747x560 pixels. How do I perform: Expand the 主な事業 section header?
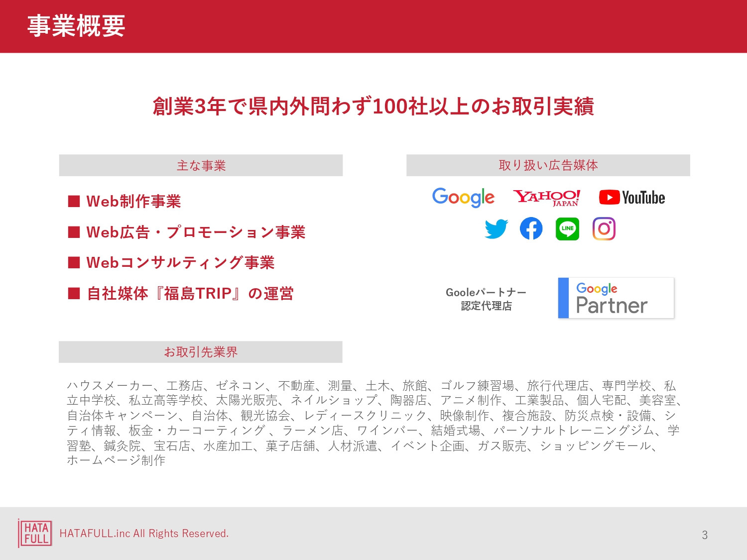[201, 165]
